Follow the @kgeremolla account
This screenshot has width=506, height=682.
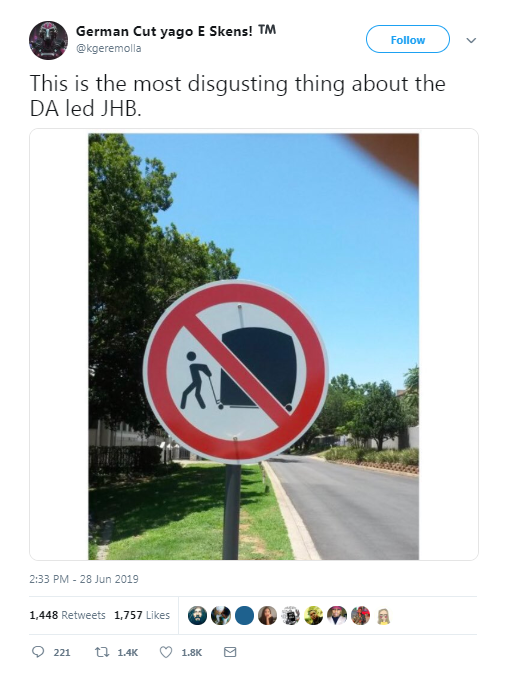click(408, 40)
